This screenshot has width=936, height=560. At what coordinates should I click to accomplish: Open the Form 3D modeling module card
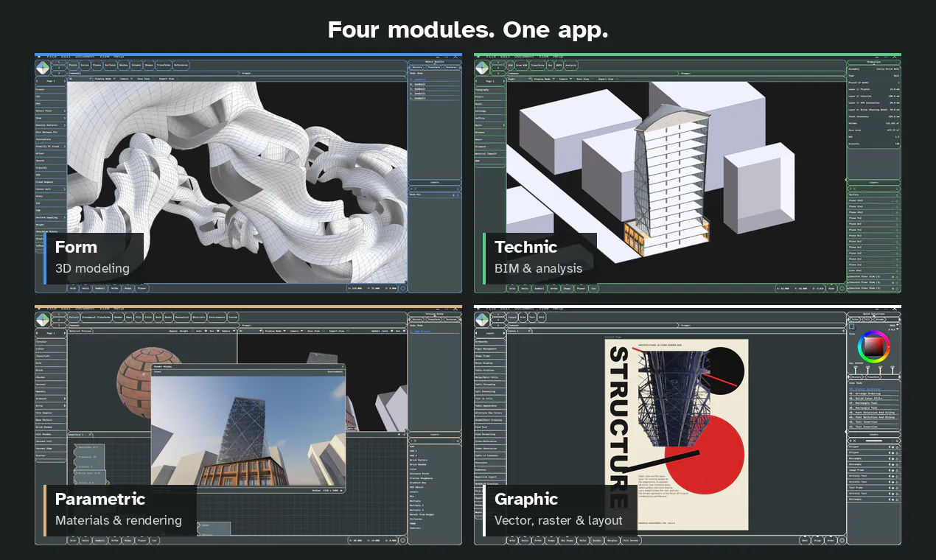[248, 173]
